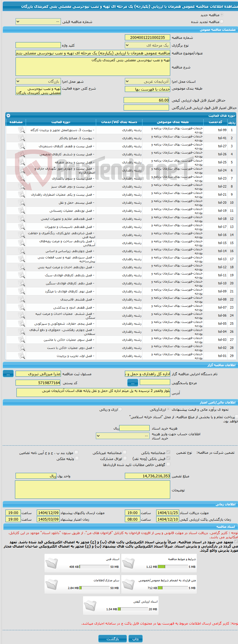
Task: Open استان محل اجرا dropdown
Action: coord(147,81)
